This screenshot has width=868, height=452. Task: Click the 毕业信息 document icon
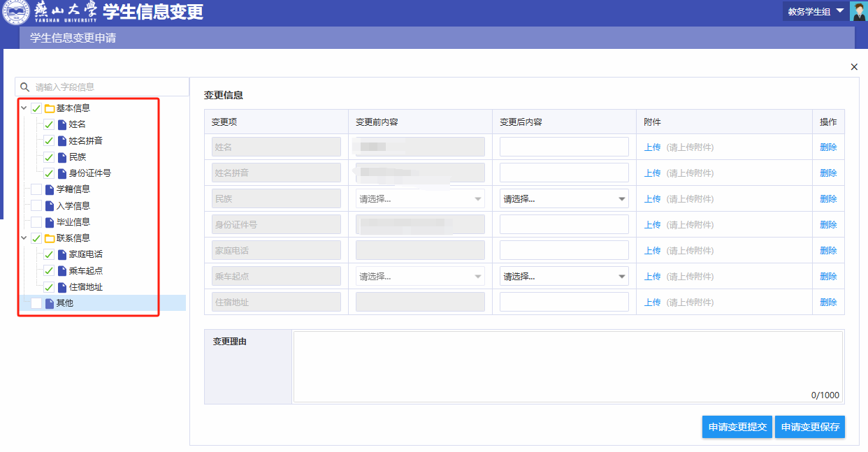pos(50,222)
